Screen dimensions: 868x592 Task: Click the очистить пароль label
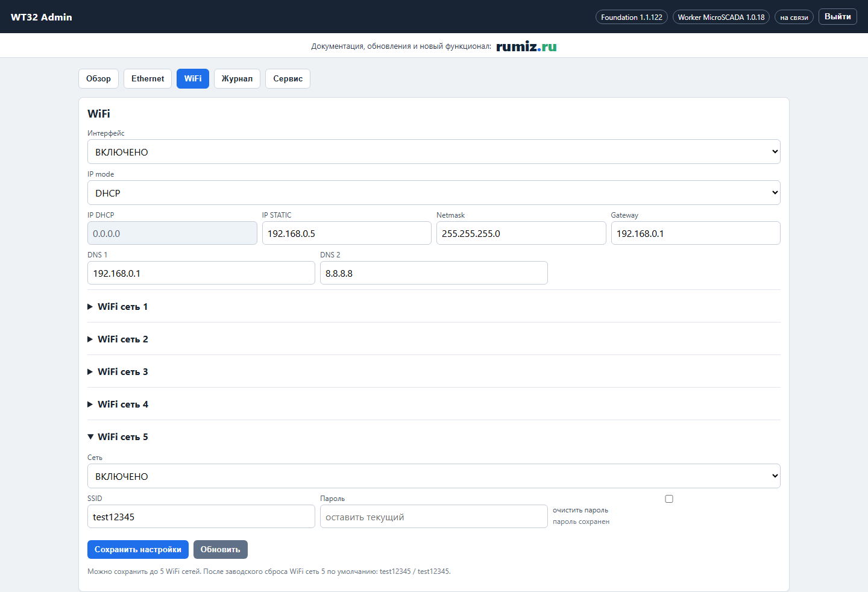pos(580,510)
